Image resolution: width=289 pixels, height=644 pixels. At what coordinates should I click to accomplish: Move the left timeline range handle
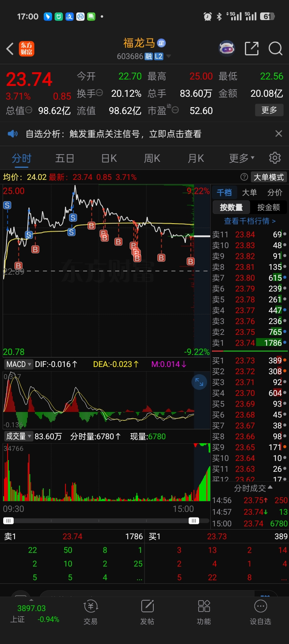click(x=8, y=521)
